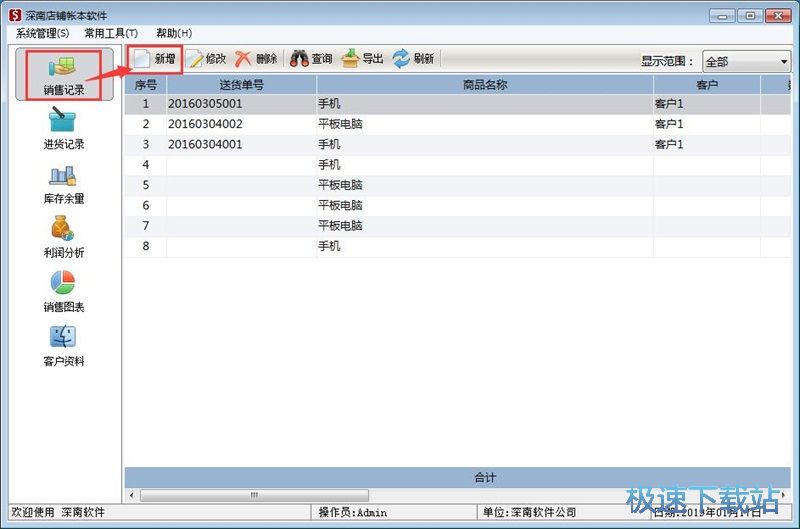Click the horizontal scrollbar left arrow

132,495
